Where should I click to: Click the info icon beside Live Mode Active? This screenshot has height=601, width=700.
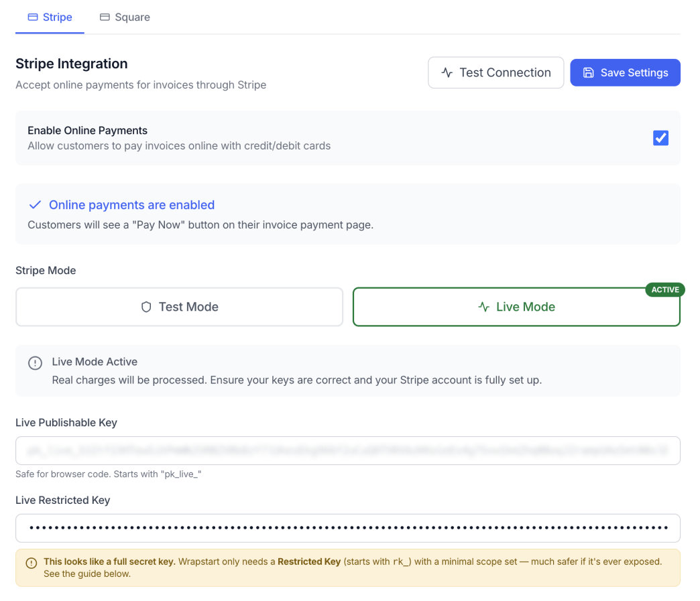click(36, 362)
